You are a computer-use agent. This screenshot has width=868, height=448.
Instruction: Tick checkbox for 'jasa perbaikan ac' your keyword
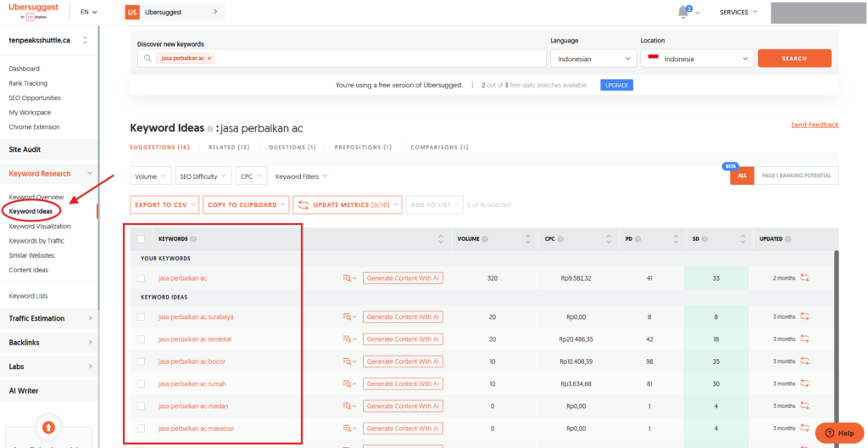click(x=142, y=278)
